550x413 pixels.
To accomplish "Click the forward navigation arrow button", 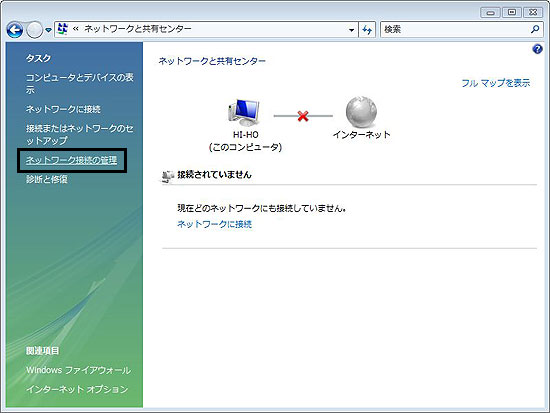I will click(35, 30).
